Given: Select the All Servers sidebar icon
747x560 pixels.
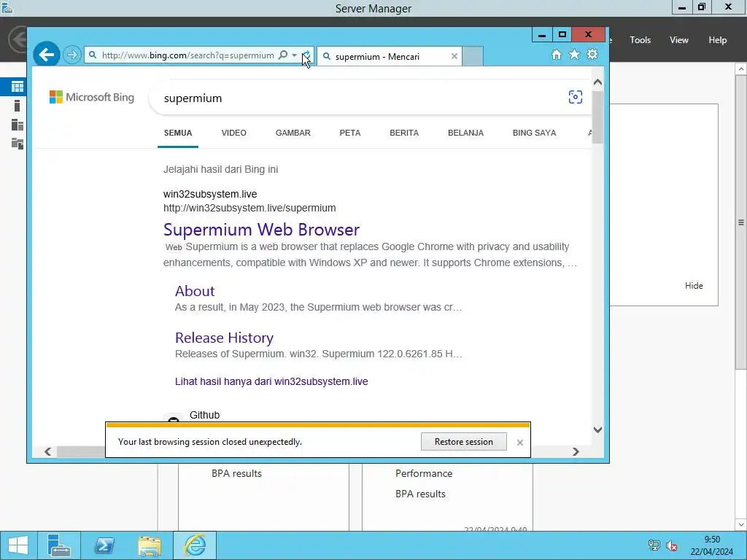Looking at the screenshot, I should coord(18,125).
